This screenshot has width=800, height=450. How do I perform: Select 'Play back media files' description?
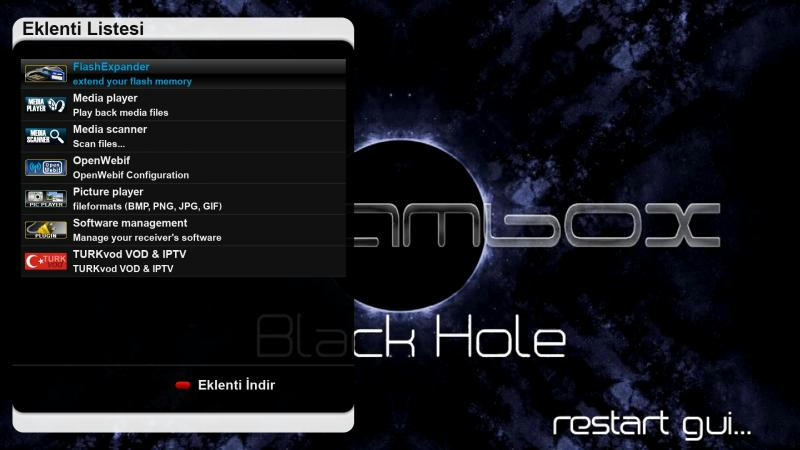pos(120,113)
